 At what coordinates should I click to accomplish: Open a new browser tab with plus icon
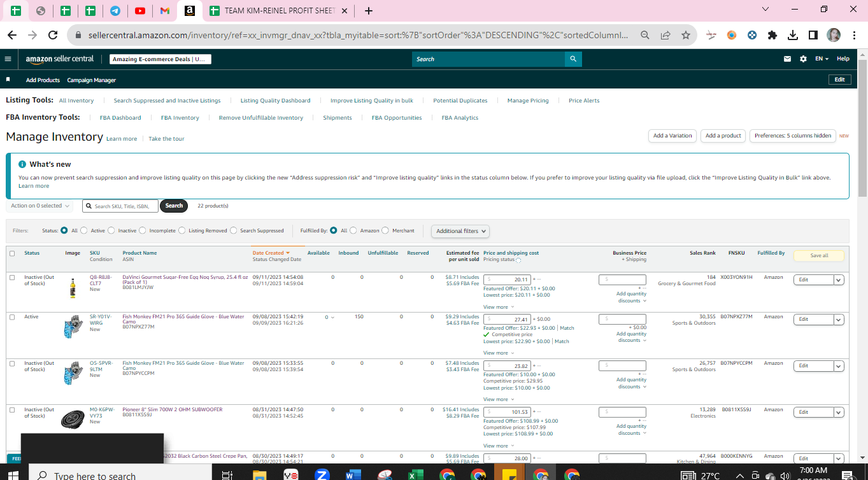[369, 11]
